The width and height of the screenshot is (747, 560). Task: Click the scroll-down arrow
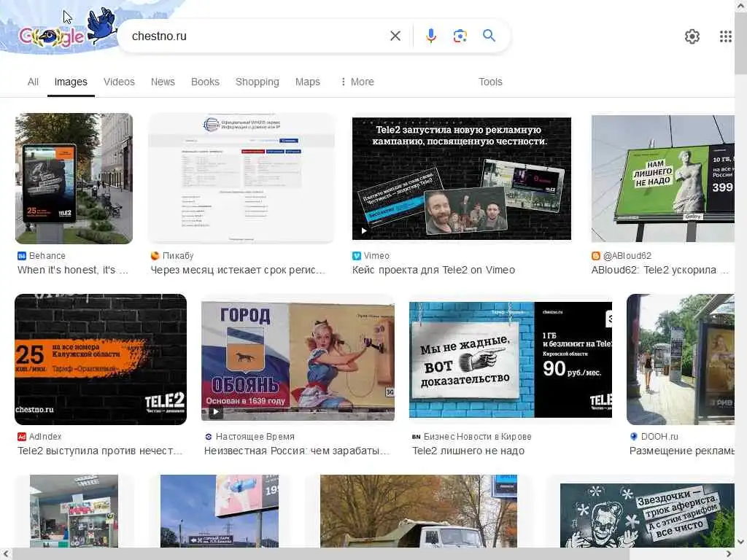click(x=740, y=542)
